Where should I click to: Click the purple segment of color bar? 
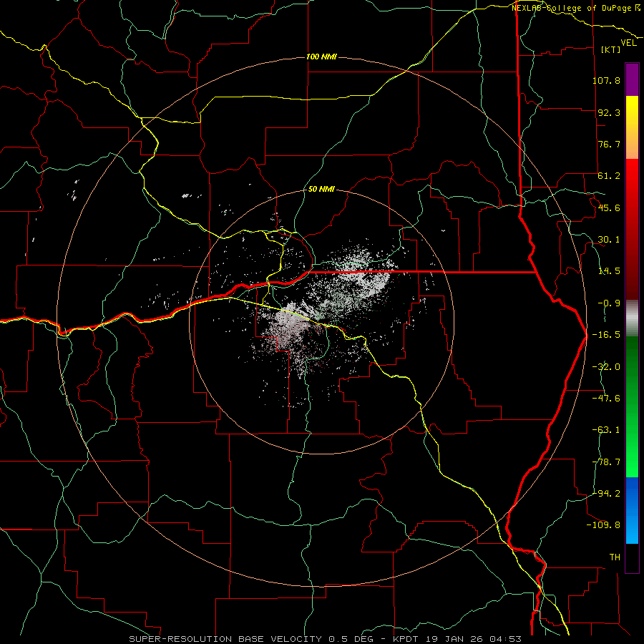pyautogui.click(x=632, y=80)
